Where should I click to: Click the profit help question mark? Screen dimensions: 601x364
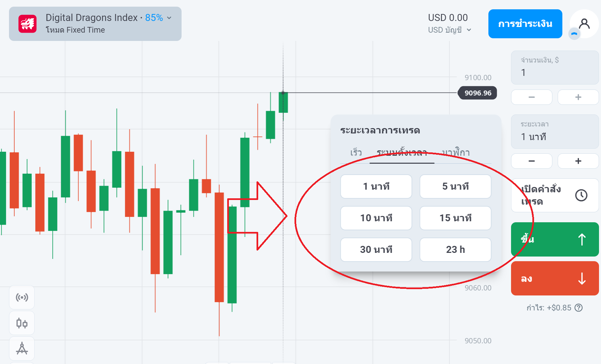point(579,308)
